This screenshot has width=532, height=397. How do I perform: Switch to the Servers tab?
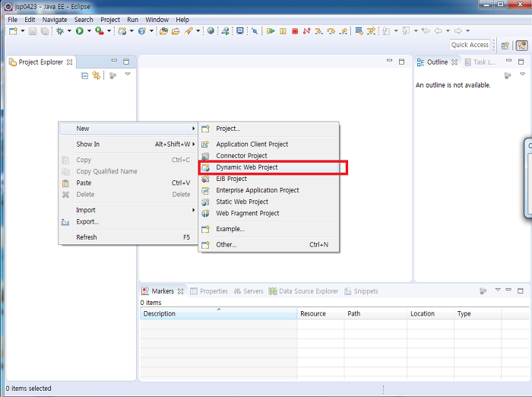click(249, 291)
